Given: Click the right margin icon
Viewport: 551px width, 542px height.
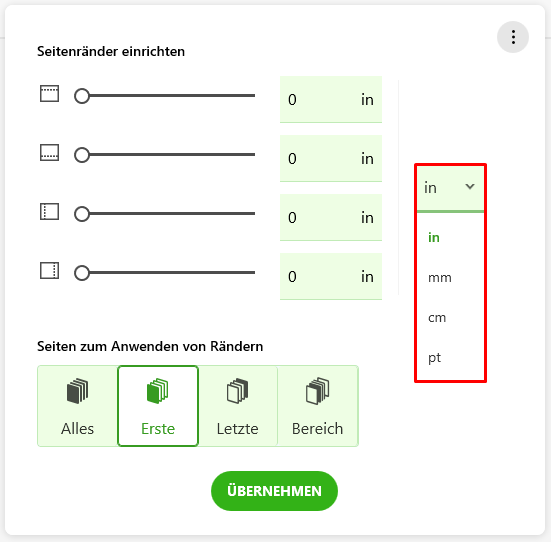Looking at the screenshot, I should pos(49,271).
